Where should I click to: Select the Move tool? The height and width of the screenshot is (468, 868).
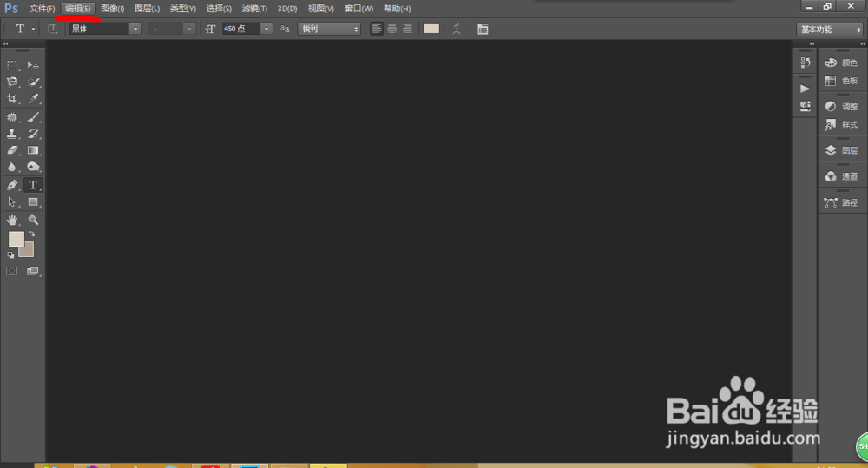(33, 65)
